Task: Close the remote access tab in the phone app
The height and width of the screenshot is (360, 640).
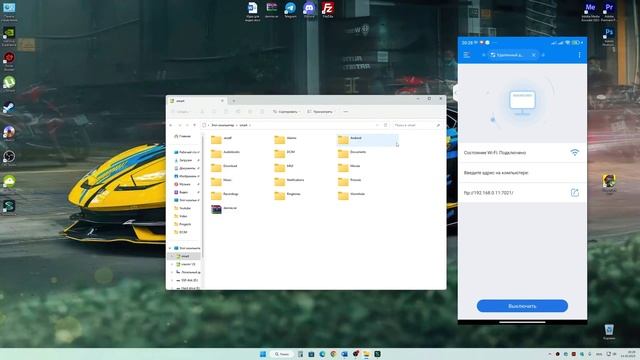Action: click(533, 55)
